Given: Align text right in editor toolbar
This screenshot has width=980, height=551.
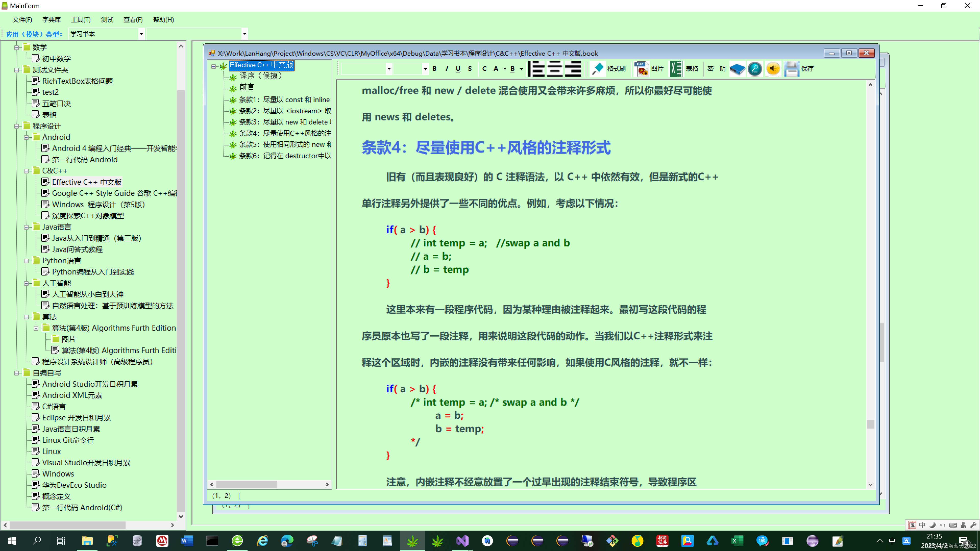Looking at the screenshot, I should [x=573, y=69].
